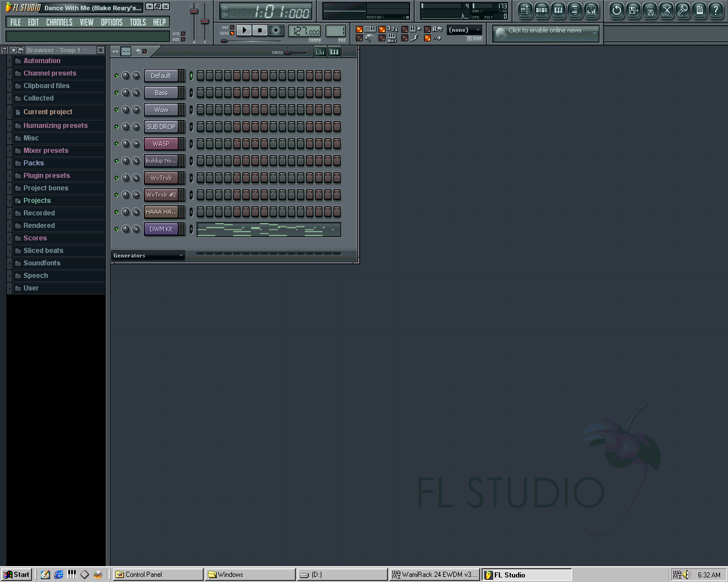
Task: Open the DWM Kit piano roll preview
Action: (268, 229)
